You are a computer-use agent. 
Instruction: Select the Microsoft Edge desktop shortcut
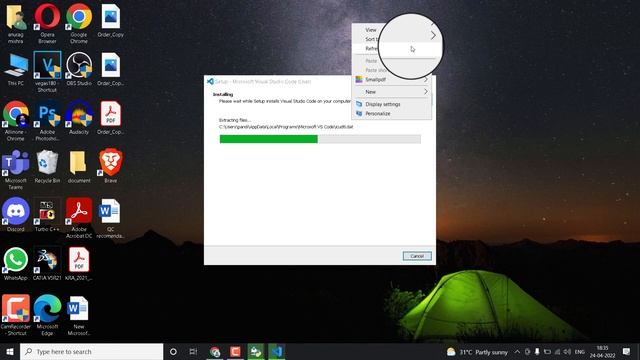click(47, 315)
